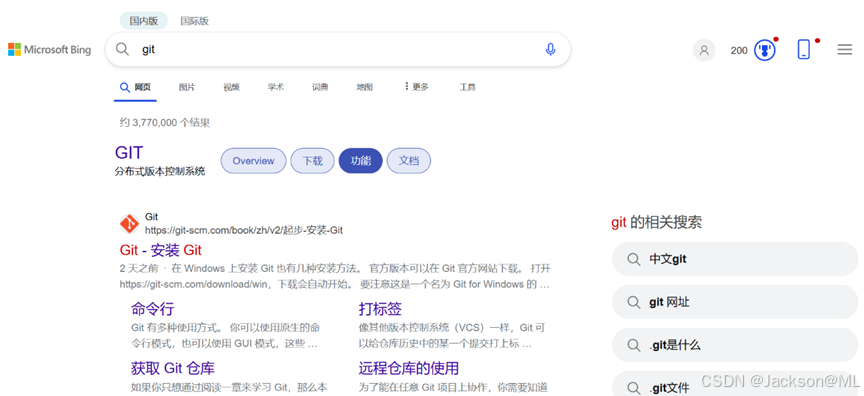
Task: Switch to 视频 videos tab
Action: (231, 87)
